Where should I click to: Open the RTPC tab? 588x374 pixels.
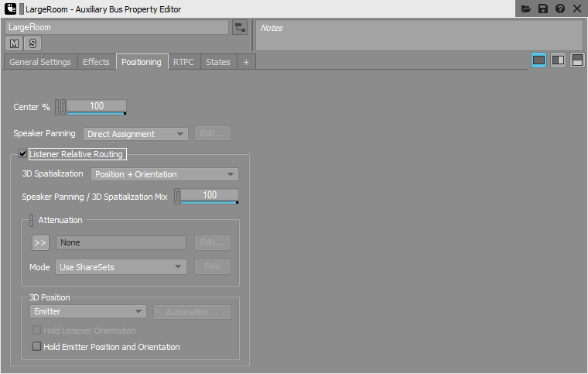[x=184, y=62]
